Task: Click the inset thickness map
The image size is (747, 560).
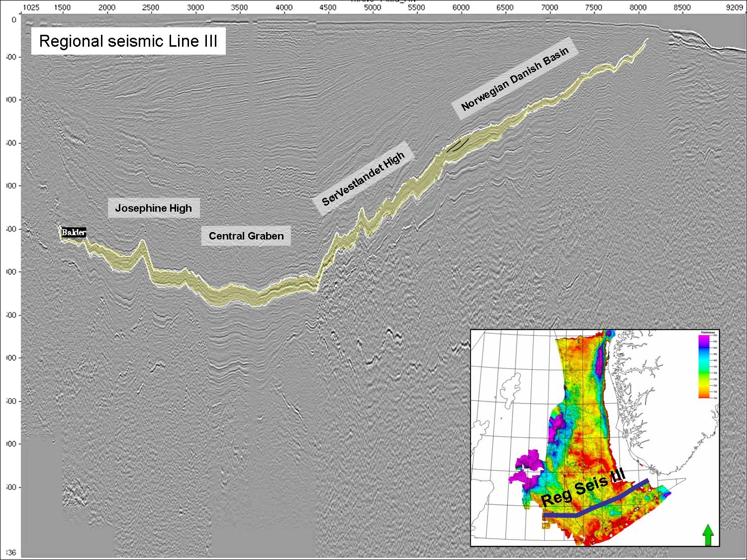Action: click(x=595, y=438)
